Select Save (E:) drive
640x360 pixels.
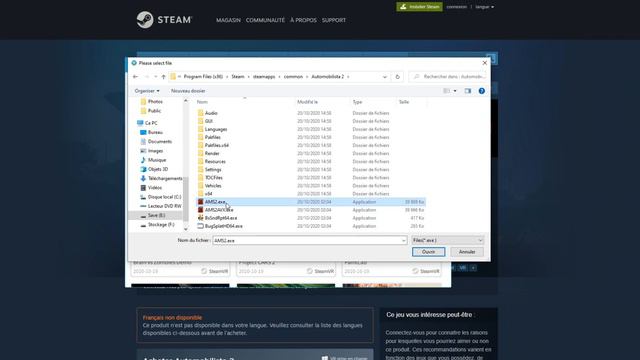click(156, 215)
